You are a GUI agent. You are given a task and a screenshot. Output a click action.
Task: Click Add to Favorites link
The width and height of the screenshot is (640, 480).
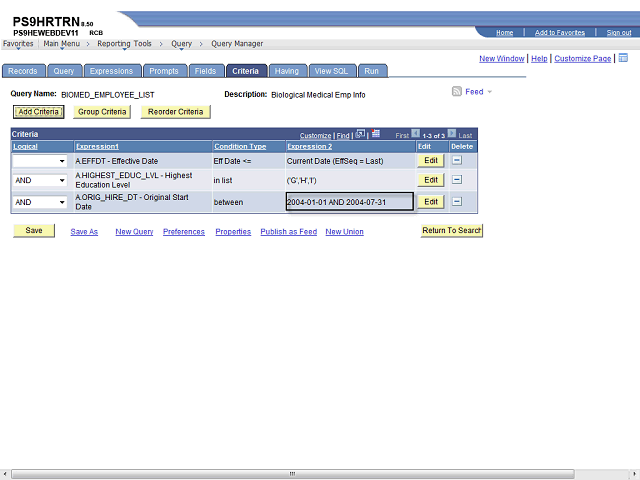point(560,33)
